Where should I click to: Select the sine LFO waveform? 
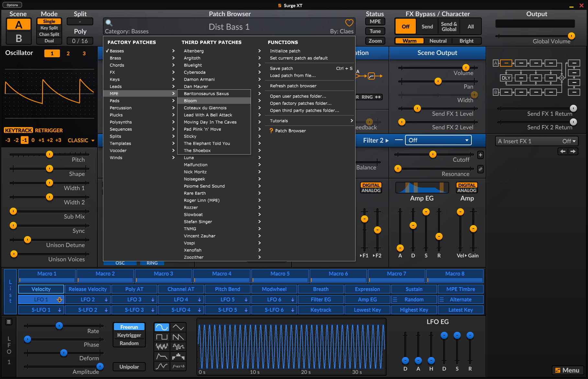162,327
